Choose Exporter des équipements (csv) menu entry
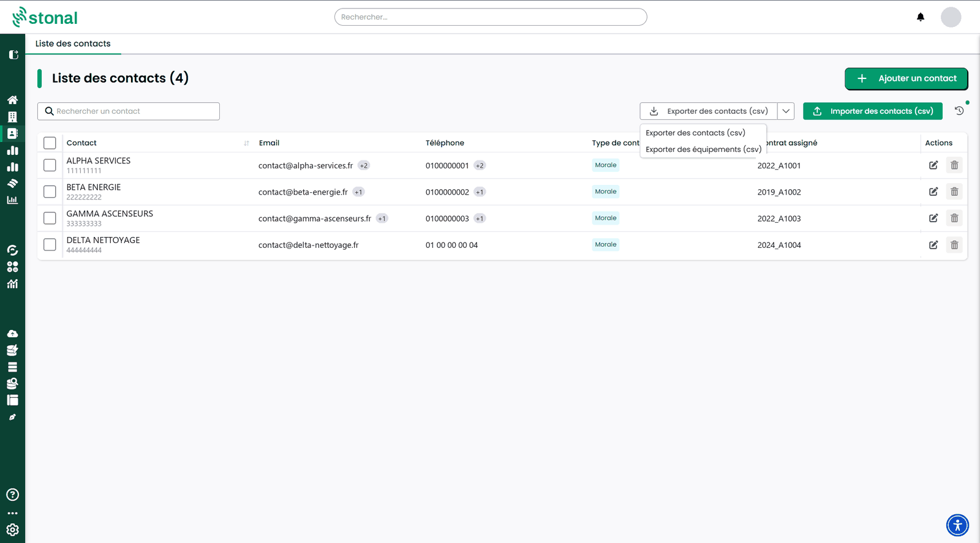980x543 pixels. tap(704, 149)
